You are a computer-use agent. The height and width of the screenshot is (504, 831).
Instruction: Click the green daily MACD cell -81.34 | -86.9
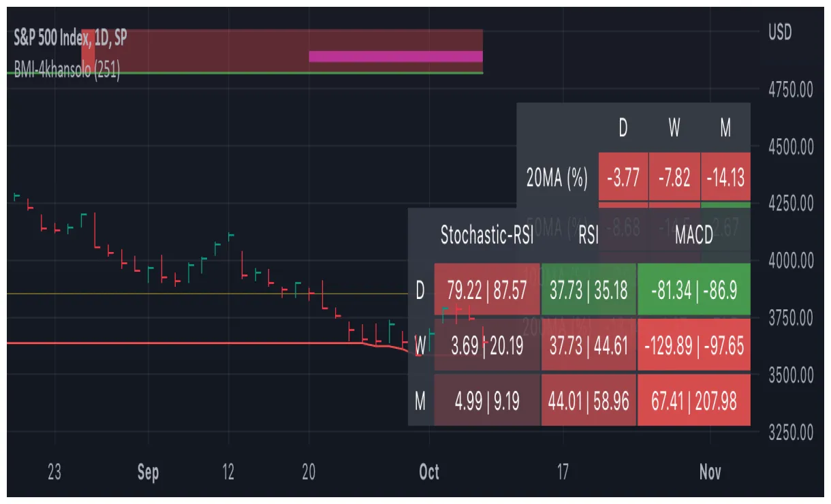[x=693, y=289]
